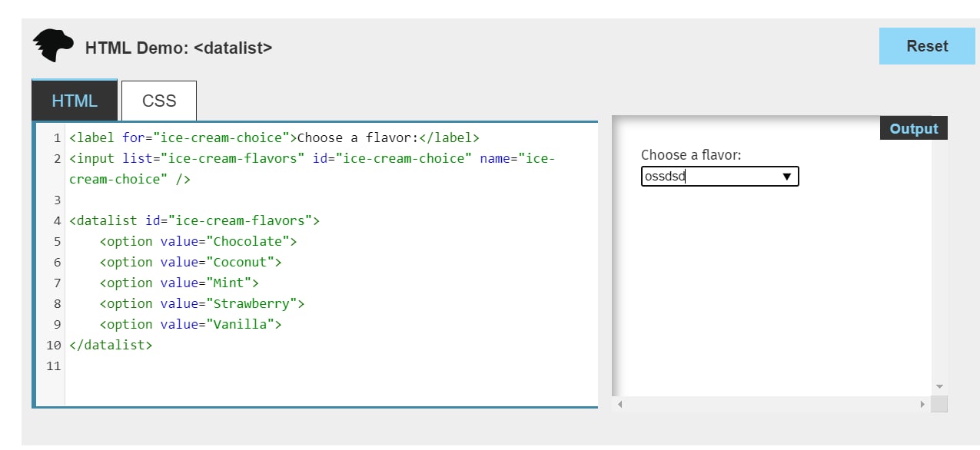
Task: Click the Mint option code line
Action: click(179, 283)
